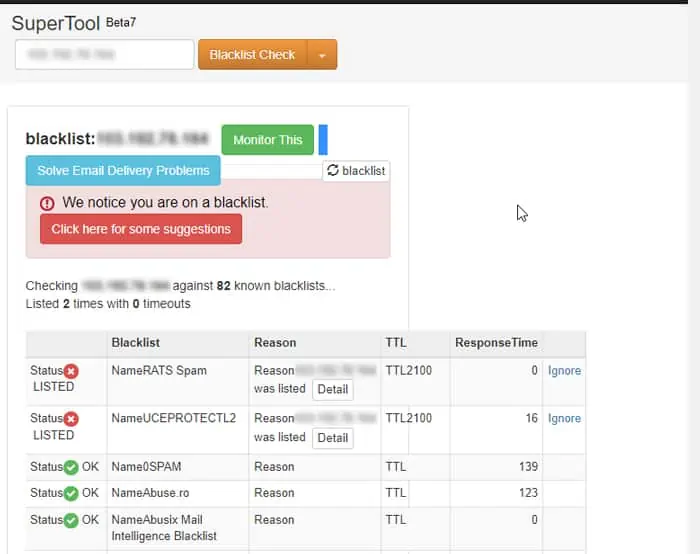700x554 pixels.
Task: Click response time 123 in NameAbuse.ro row
Action: (x=529, y=493)
